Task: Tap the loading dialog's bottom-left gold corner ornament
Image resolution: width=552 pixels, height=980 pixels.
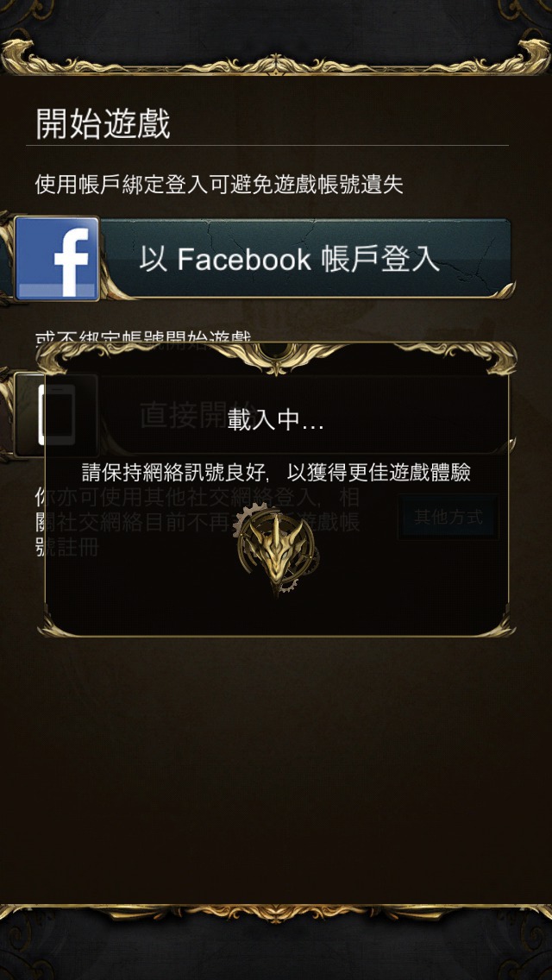Action: pos(53,625)
